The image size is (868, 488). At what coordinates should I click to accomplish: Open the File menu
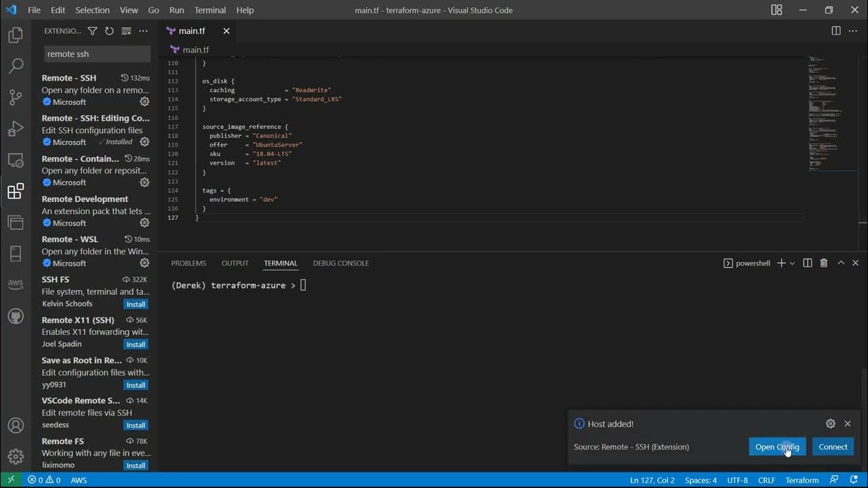click(34, 10)
